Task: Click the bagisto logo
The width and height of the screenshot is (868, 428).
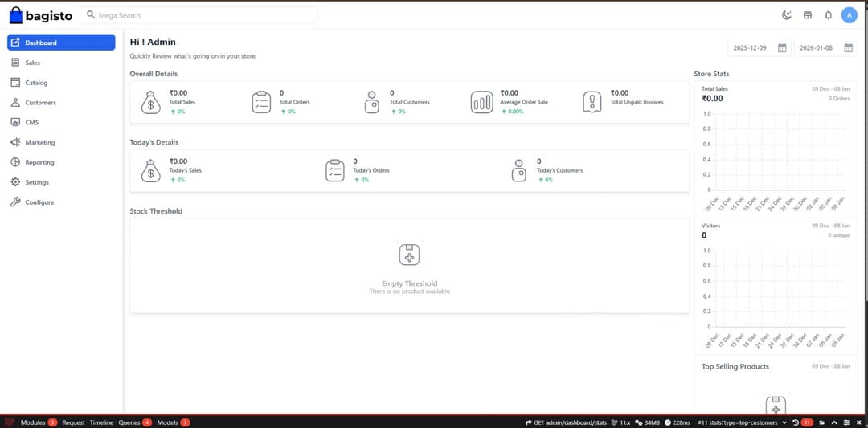Action: 41,15
